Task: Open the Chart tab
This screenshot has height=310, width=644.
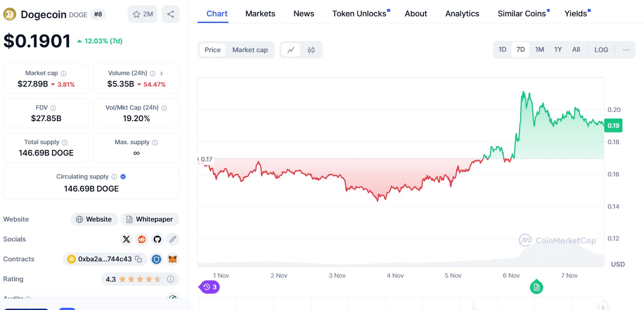Action: pyautogui.click(x=217, y=14)
